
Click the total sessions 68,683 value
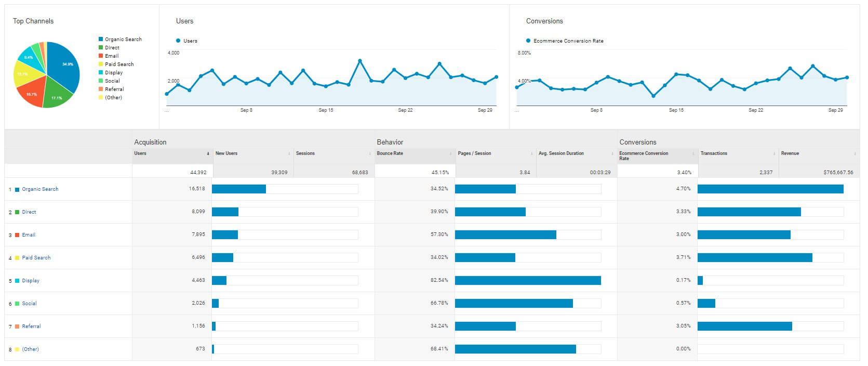pos(360,172)
